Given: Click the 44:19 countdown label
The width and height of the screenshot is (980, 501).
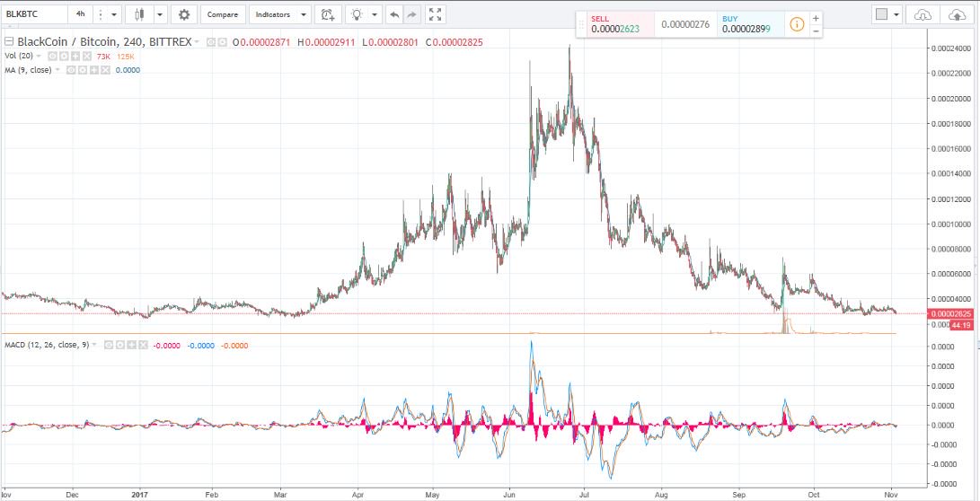Looking at the screenshot, I should click(960, 325).
